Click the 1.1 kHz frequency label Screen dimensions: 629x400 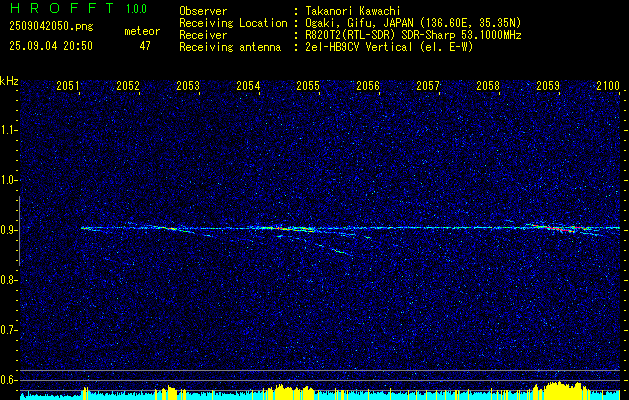8,130
